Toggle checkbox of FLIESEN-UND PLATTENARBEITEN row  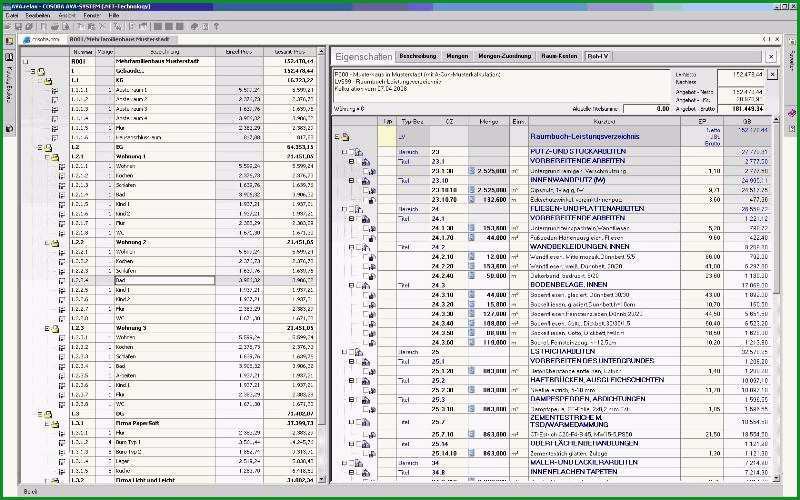click(352, 209)
